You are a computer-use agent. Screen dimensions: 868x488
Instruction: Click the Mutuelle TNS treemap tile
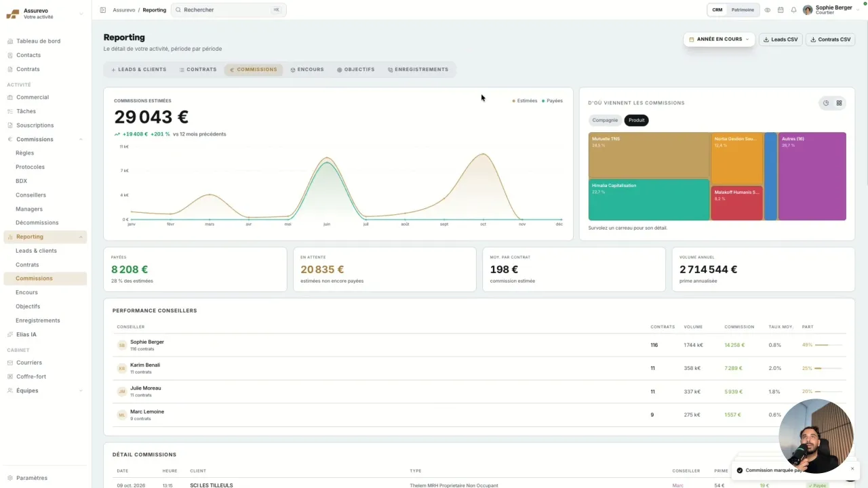coord(649,155)
